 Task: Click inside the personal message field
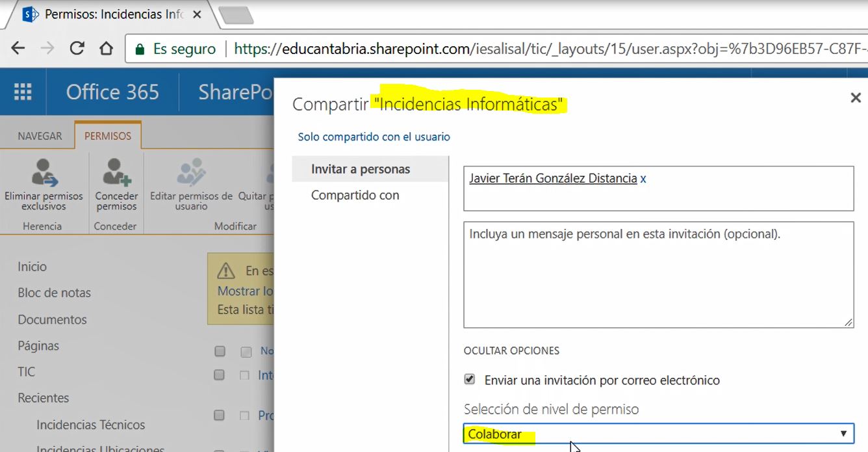(658, 273)
